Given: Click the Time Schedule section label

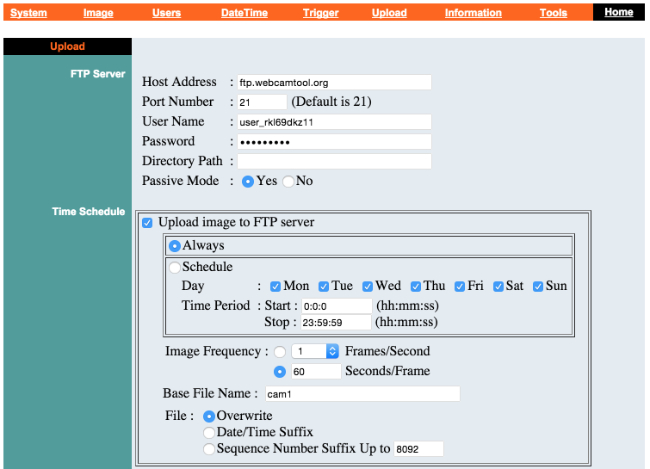Looking at the screenshot, I should pyautogui.click(x=88, y=211).
